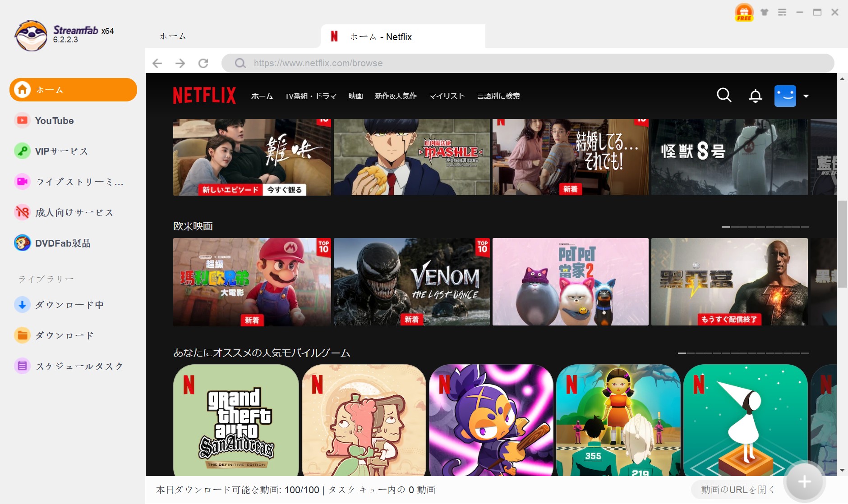Image resolution: width=848 pixels, height=504 pixels.
Task: Click the 動画のURLを開く button
Action: (738, 490)
